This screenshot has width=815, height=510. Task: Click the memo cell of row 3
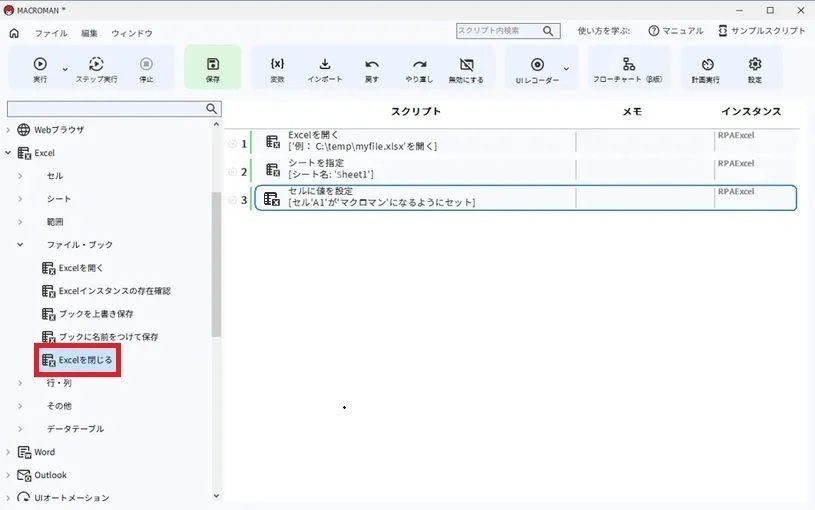[x=645, y=198]
